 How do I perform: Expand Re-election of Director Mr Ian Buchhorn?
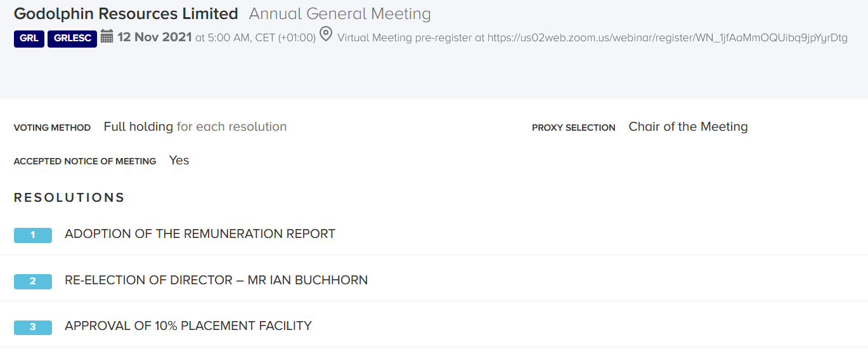[216, 280]
